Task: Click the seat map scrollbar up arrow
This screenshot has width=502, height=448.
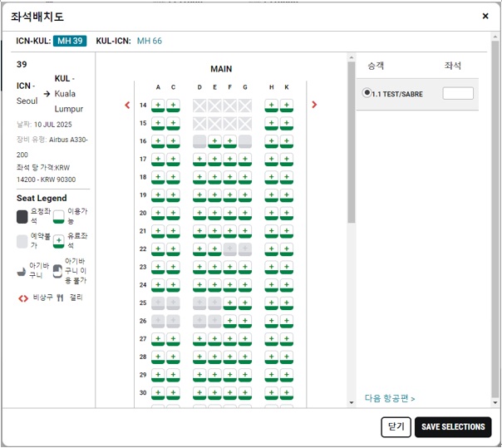Action: click(352, 57)
